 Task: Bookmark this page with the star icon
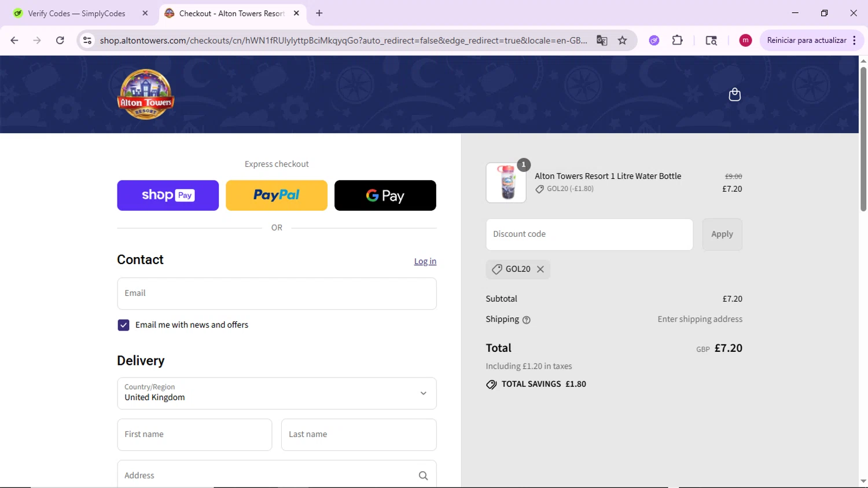point(622,40)
